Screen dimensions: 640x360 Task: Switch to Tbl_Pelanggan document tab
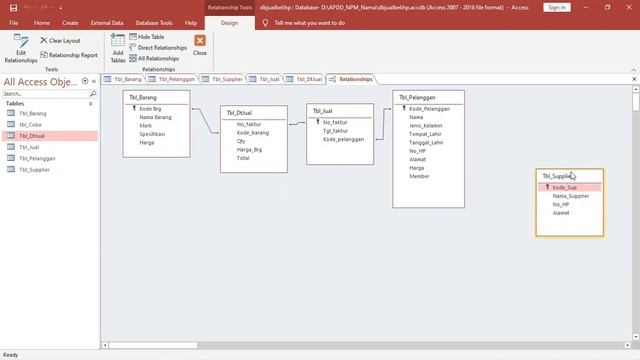click(x=172, y=79)
